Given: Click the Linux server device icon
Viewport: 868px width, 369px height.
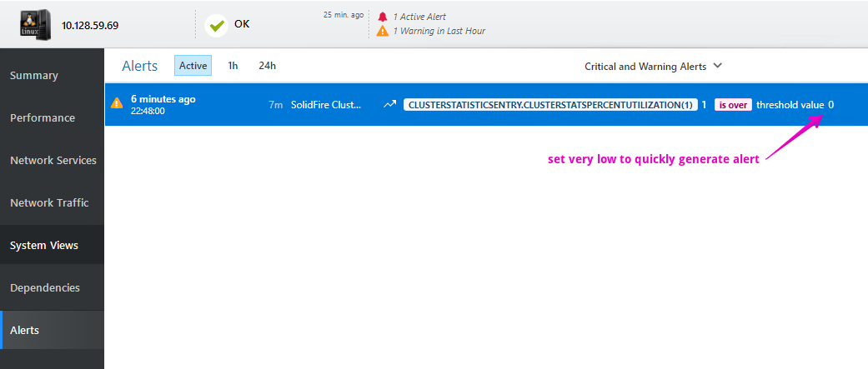Looking at the screenshot, I should pos(35,24).
